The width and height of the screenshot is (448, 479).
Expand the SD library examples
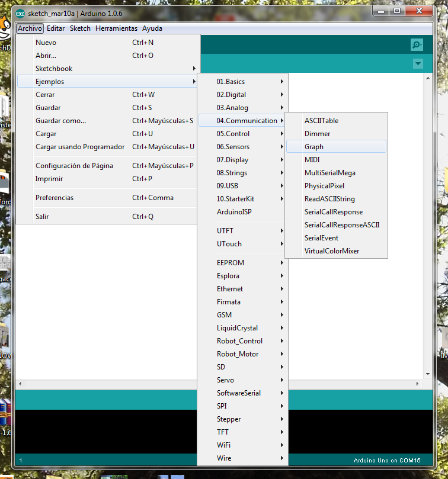pyautogui.click(x=242, y=367)
